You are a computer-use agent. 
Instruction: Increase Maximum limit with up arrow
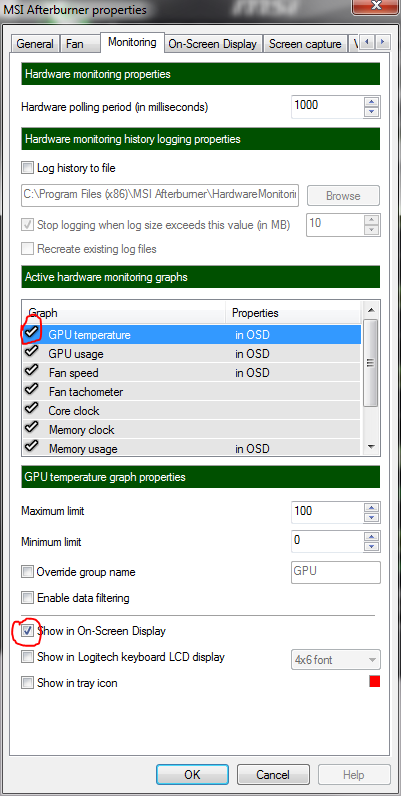tap(372, 507)
